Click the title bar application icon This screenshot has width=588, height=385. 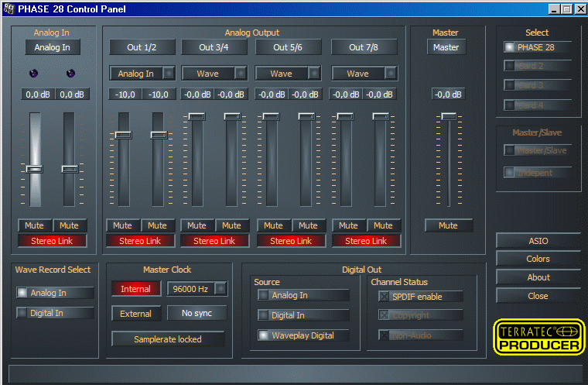click(x=8, y=8)
